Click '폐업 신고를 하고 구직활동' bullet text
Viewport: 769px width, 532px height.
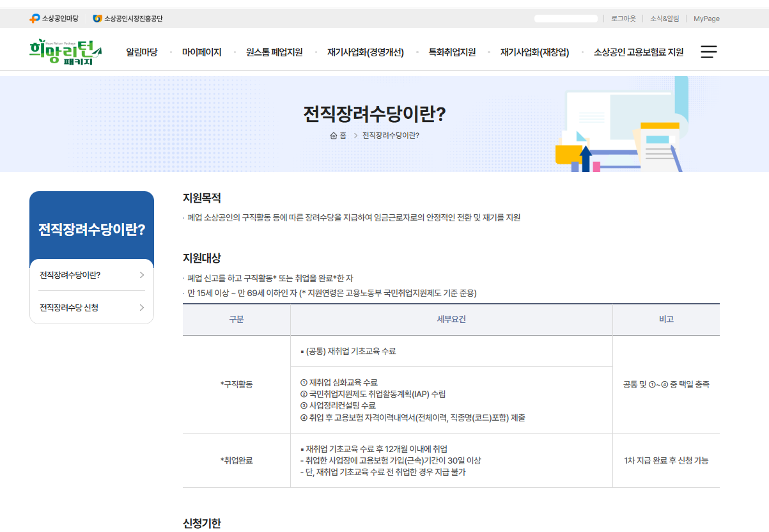270,278
